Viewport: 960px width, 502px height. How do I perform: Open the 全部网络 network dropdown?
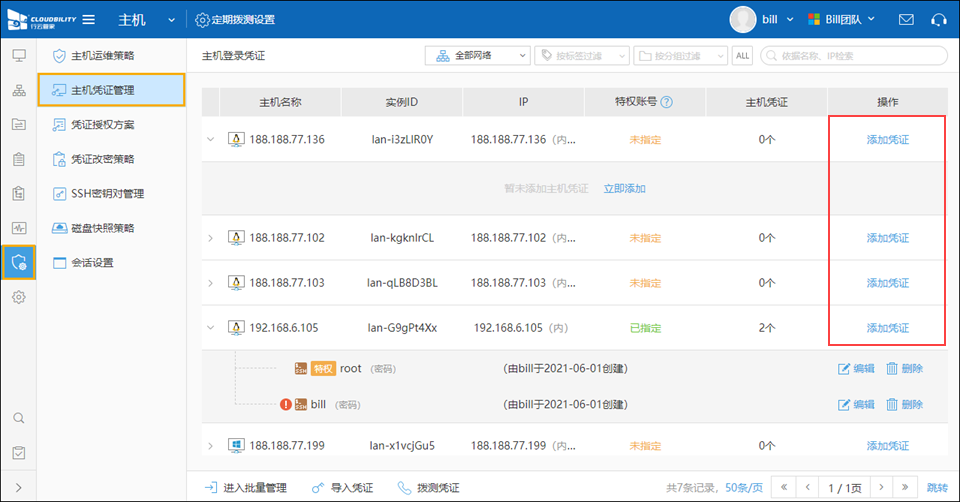pyautogui.click(x=477, y=56)
